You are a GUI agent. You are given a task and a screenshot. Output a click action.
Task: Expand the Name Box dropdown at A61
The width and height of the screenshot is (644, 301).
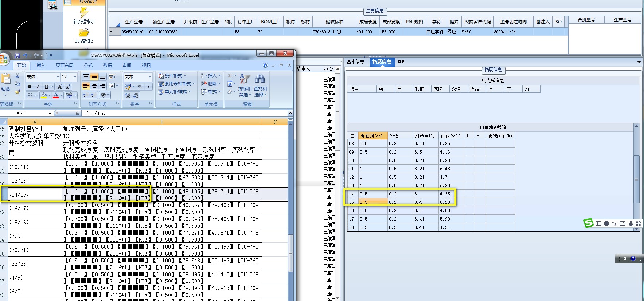coord(50,114)
